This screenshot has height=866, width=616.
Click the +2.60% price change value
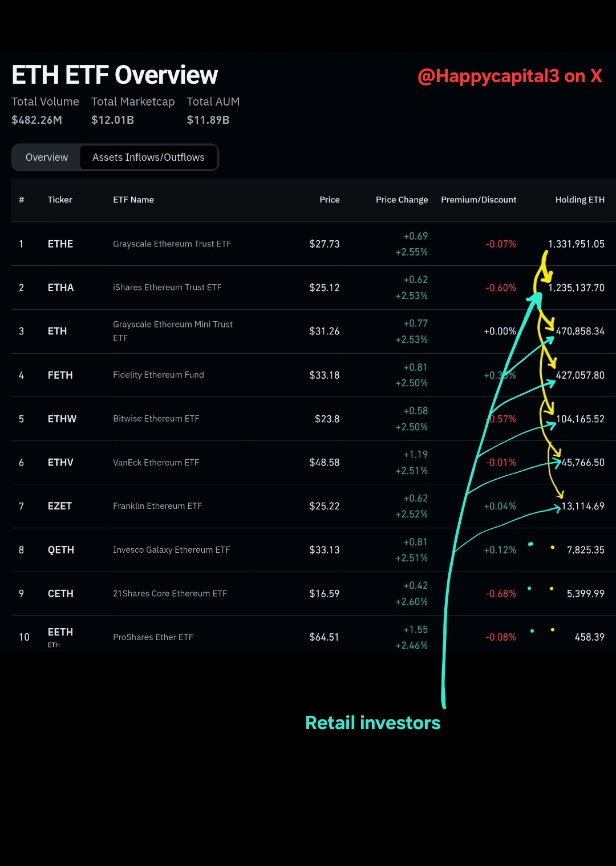[x=412, y=602]
